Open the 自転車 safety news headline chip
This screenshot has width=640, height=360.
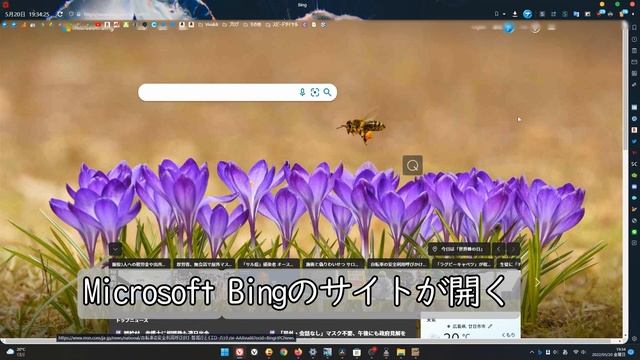[x=398, y=264]
